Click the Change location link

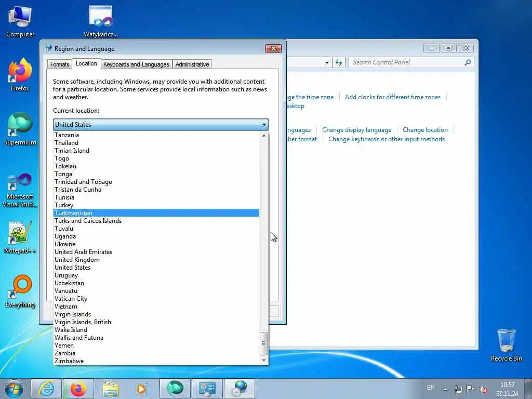(x=425, y=129)
